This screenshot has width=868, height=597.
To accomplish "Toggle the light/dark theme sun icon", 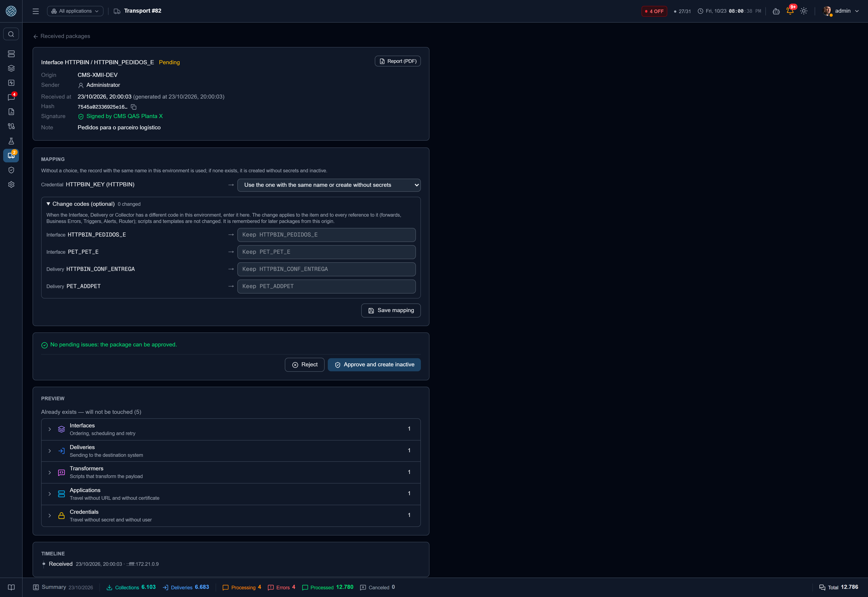I will [804, 11].
